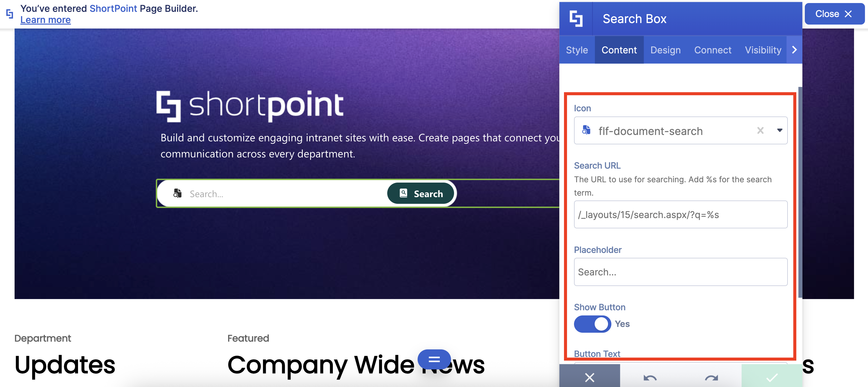Click the undo arrow in bottom toolbar

pyautogui.click(x=650, y=377)
